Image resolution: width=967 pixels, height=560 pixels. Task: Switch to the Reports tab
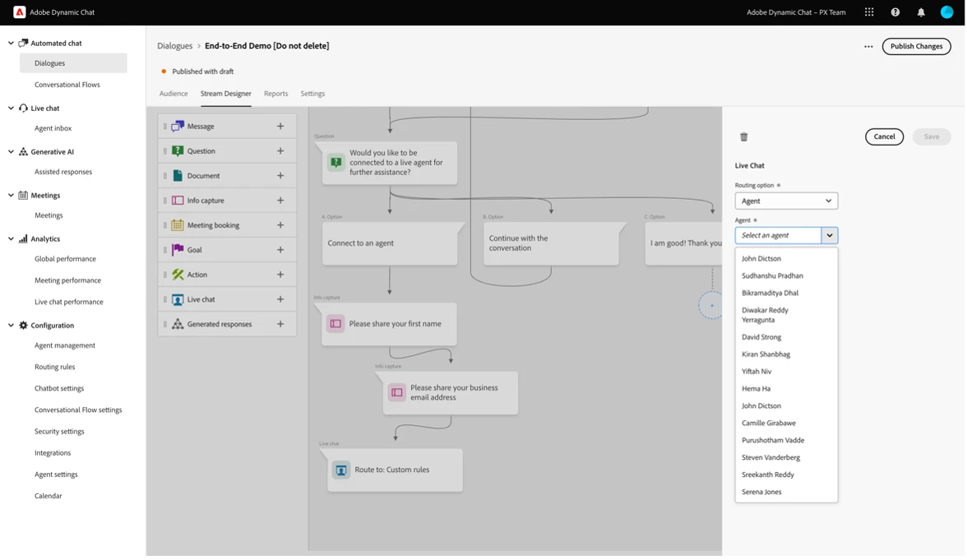pos(275,94)
